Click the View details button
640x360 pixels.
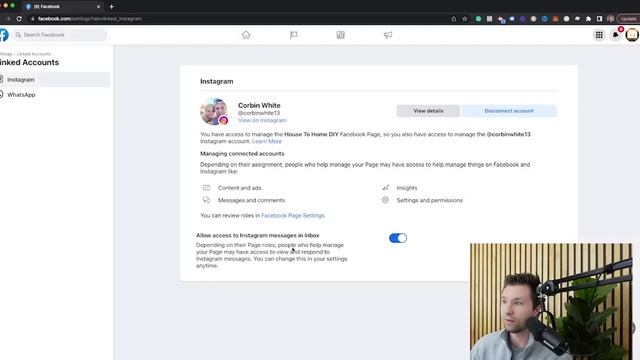tap(428, 111)
